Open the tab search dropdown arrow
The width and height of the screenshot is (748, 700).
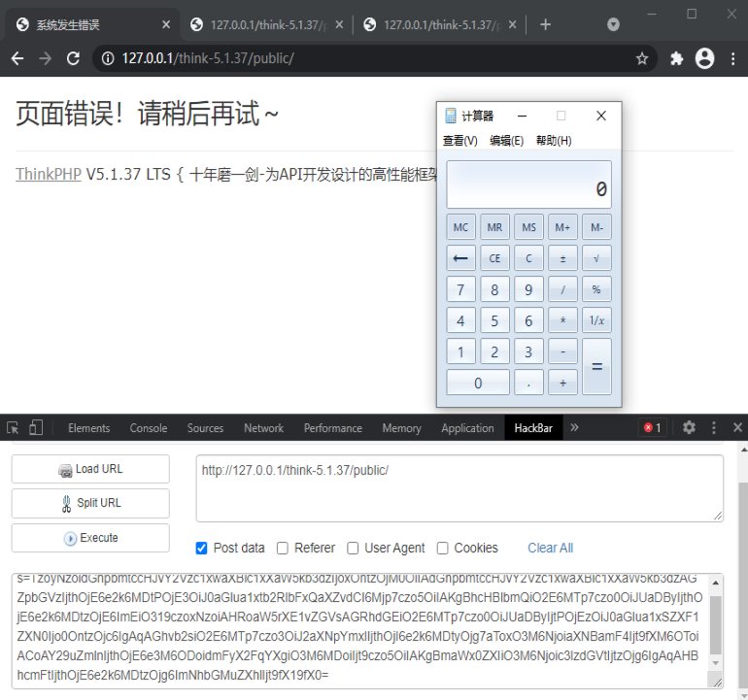[613, 24]
